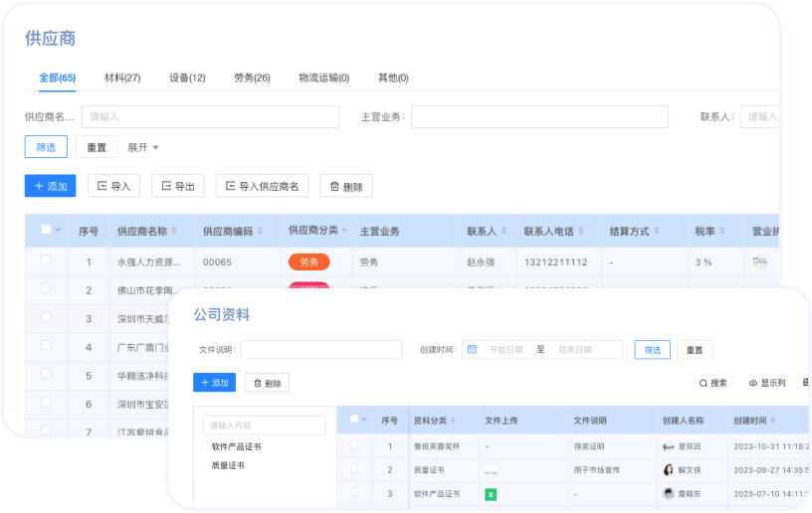Click the 导入供应商名 import button

262,186
